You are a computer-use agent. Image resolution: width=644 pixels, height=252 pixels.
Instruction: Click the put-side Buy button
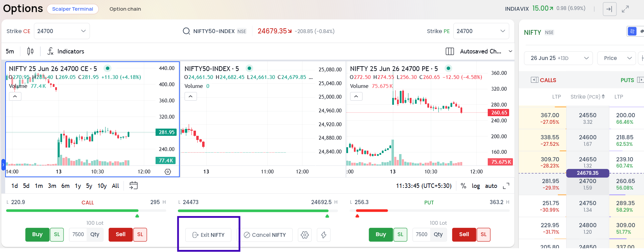pos(381,234)
